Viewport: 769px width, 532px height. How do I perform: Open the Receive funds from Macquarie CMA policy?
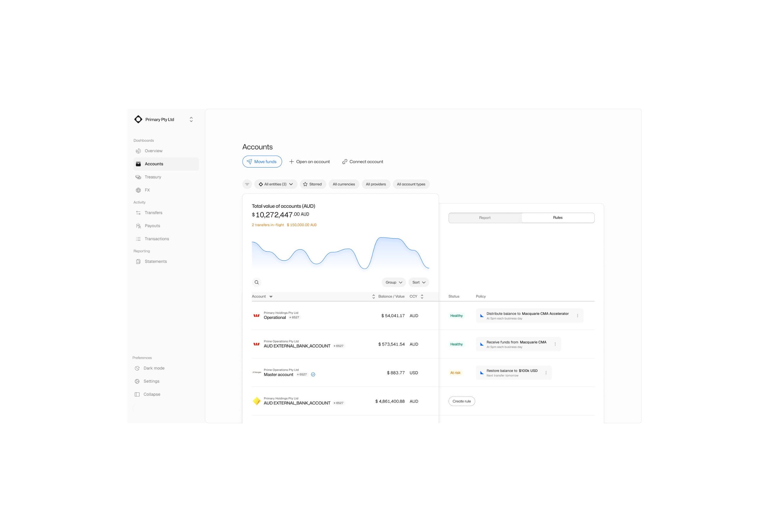(518, 344)
